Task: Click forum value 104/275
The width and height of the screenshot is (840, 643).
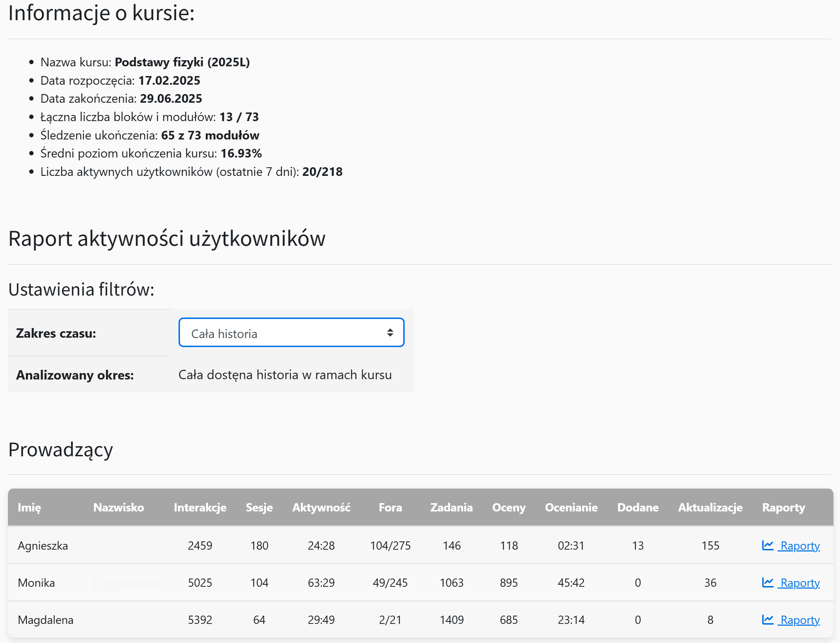Action: [x=390, y=546]
